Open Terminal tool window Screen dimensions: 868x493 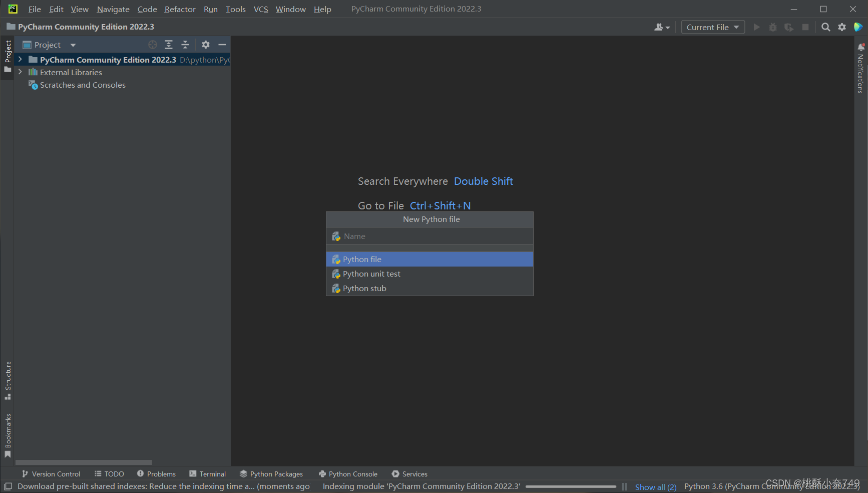(208, 474)
